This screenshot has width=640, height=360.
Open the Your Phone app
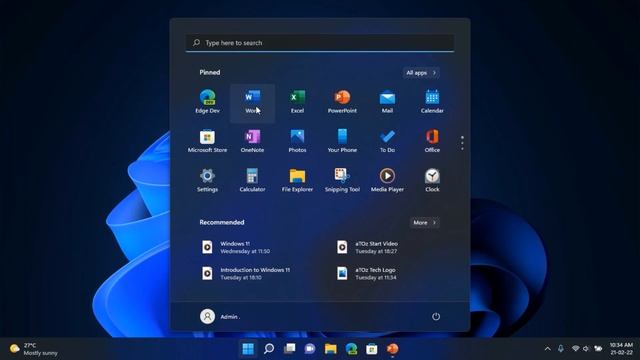342,141
